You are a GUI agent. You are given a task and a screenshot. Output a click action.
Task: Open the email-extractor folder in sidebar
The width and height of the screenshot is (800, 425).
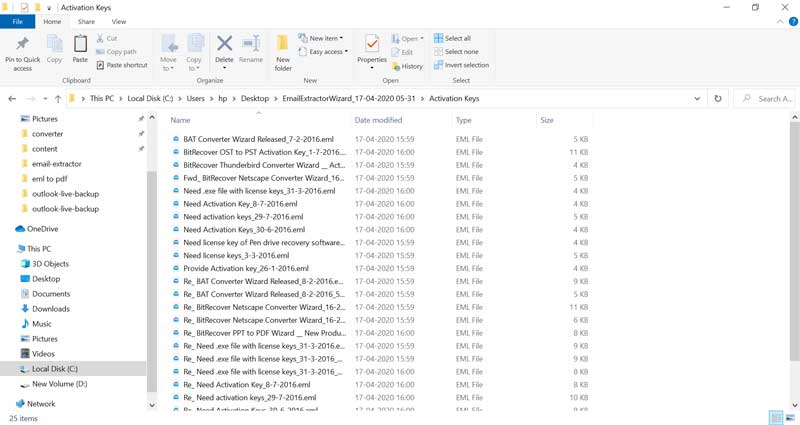[57, 164]
